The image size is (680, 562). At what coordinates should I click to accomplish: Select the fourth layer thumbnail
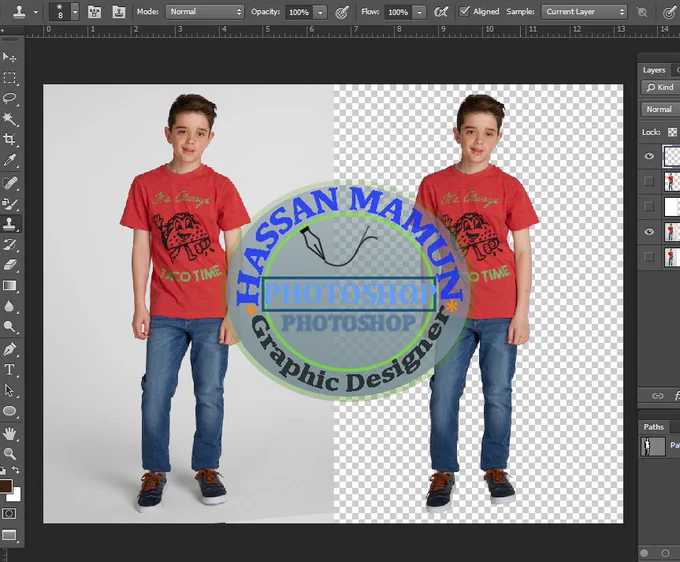pyautogui.click(x=671, y=232)
